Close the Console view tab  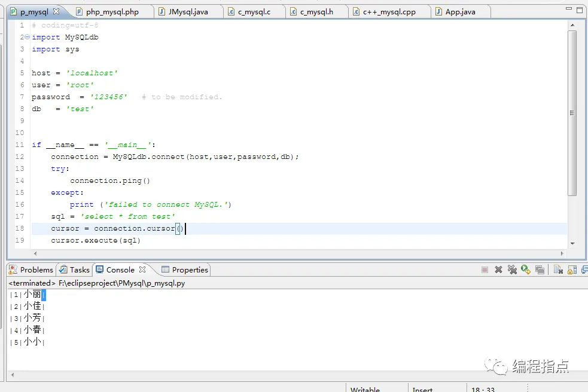(142, 269)
